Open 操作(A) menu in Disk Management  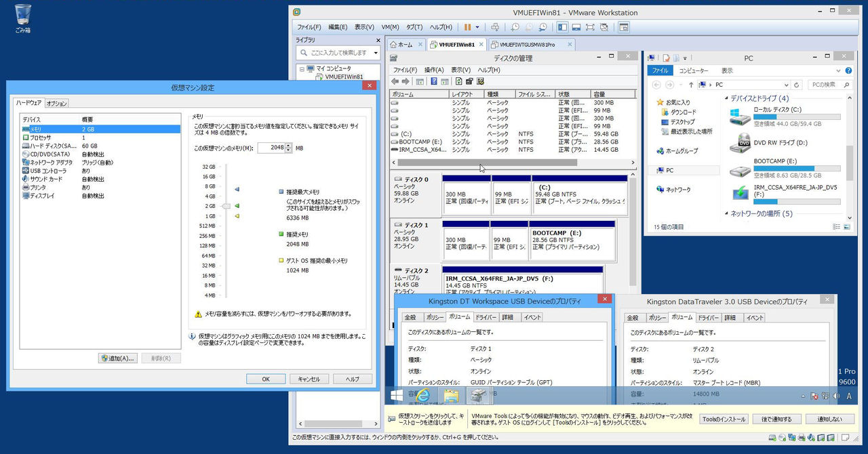(434, 70)
